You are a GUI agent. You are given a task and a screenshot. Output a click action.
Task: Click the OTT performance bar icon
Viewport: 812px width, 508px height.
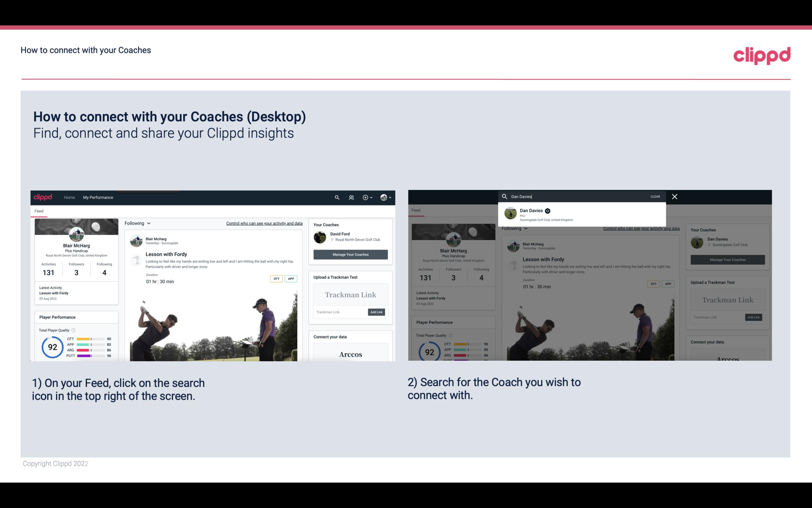(90, 339)
